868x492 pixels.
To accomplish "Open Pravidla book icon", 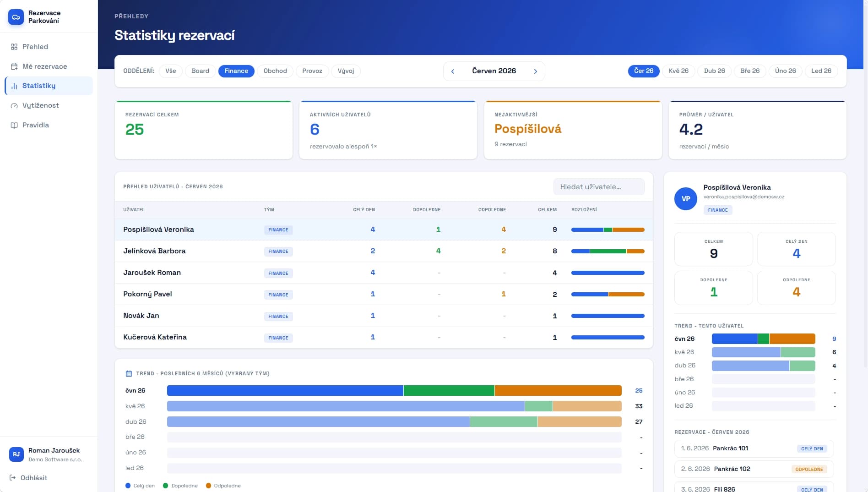I will click(14, 125).
